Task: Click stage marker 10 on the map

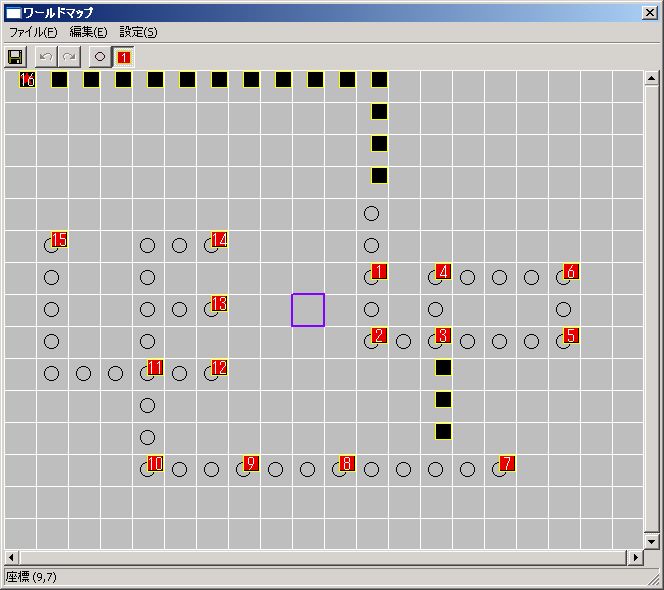Action: coord(155,463)
